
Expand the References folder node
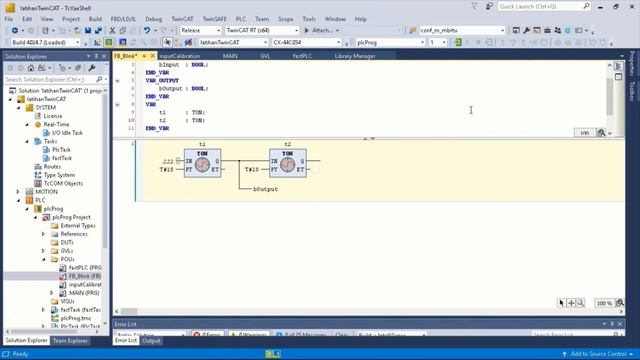coord(43,234)
